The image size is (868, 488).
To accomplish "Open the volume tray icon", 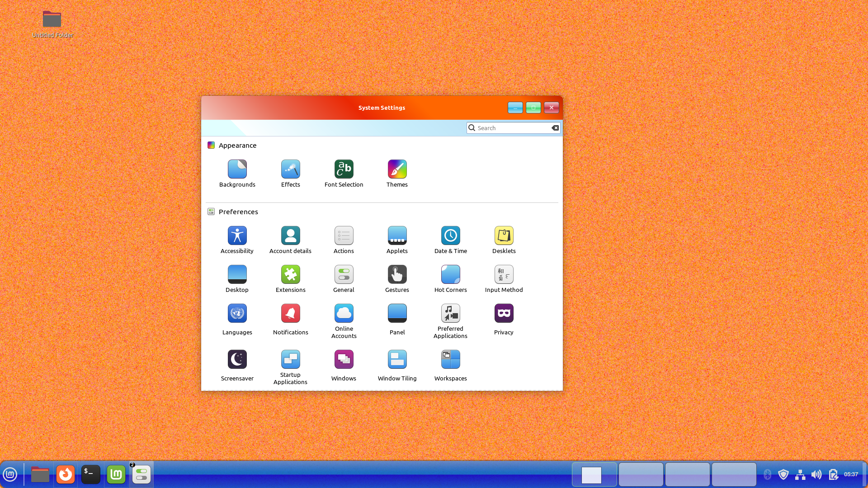I will pyautogui.click(x=816, y=474).
